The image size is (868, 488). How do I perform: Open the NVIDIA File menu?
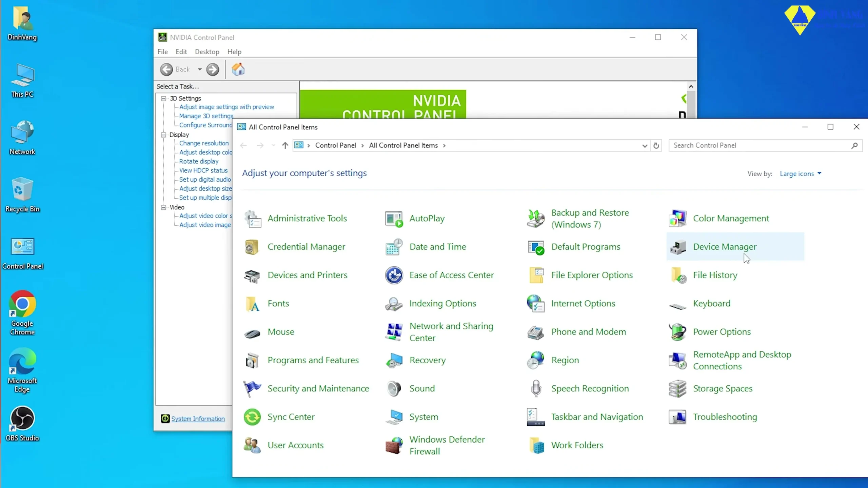(162, 52)
